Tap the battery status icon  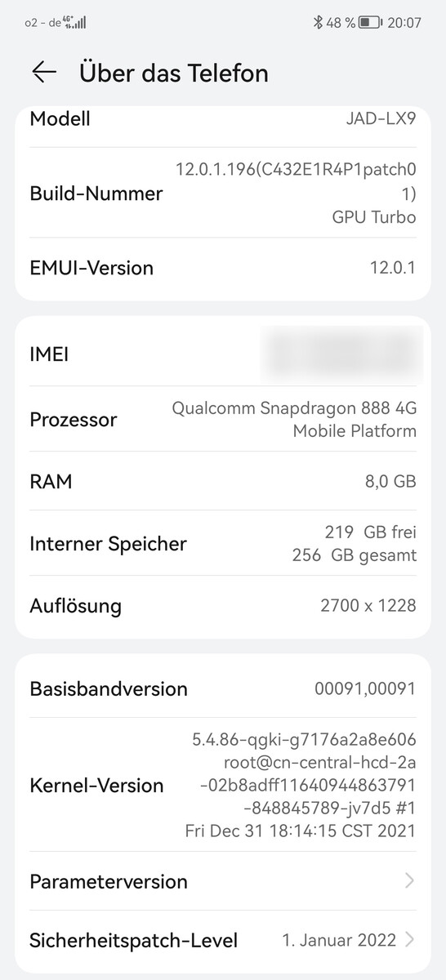coord(370,23)
